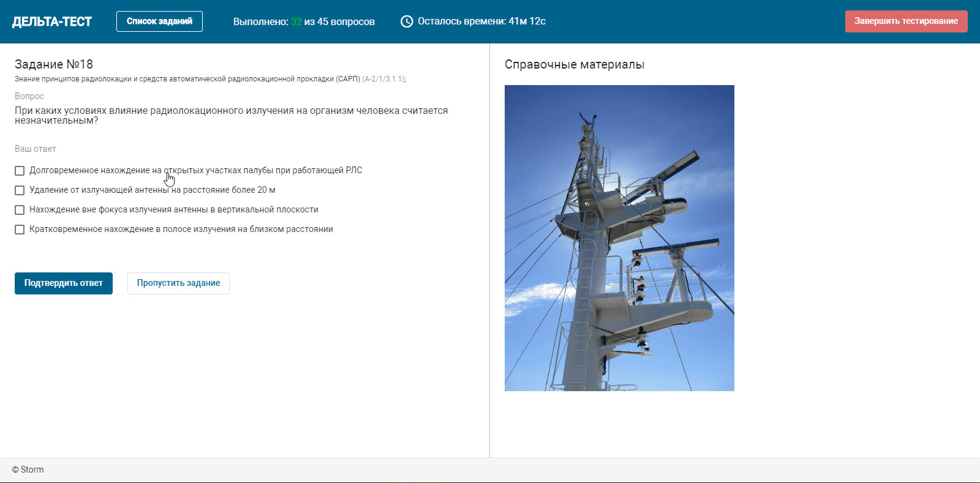Confirm answer with 'Подтвердить ответ'
Viewport: 980px width, 483px height.
coord(64,283)
